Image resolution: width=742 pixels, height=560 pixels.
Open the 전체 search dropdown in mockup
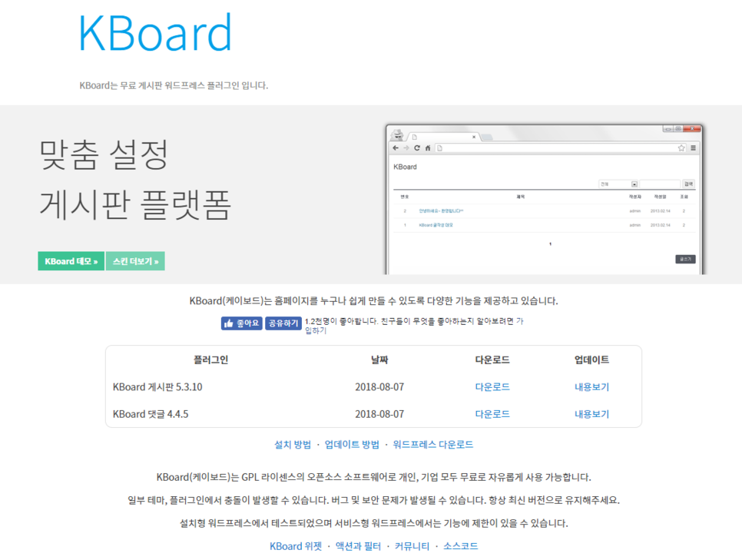click(x=619, y=184)
